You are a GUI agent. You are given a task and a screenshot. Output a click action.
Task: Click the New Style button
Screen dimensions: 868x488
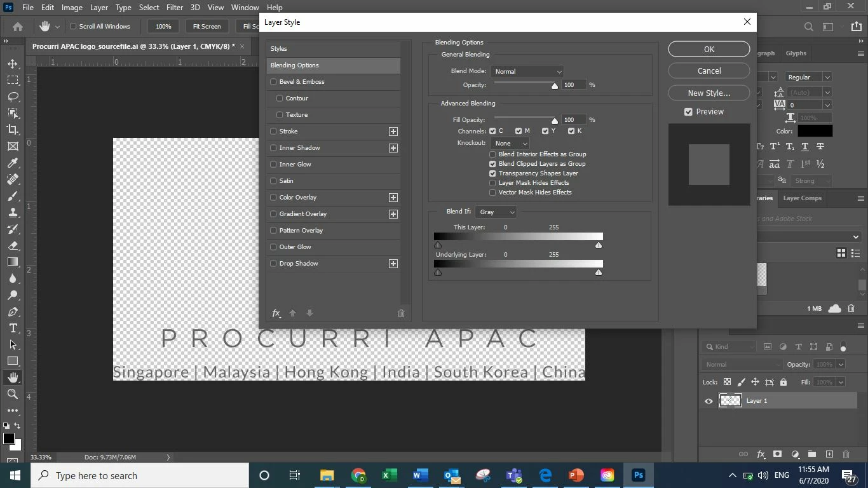tap(709, 93)
